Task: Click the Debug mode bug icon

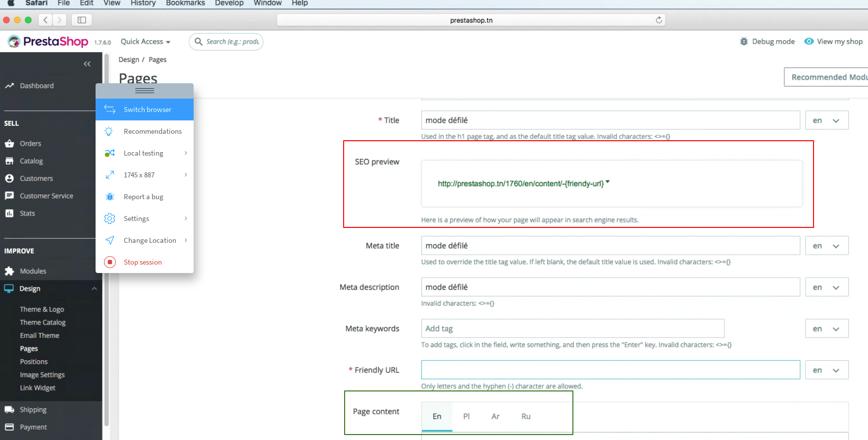Action: point(744,42)
